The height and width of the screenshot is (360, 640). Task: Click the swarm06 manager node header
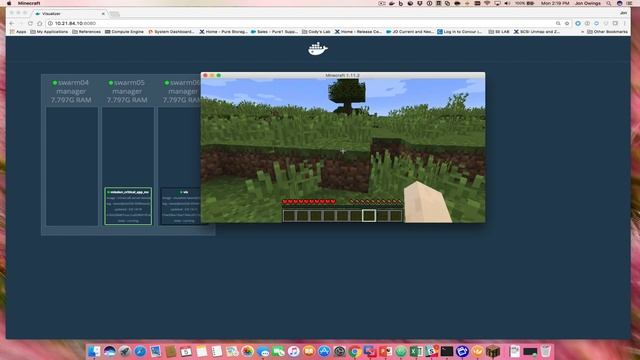181,91
